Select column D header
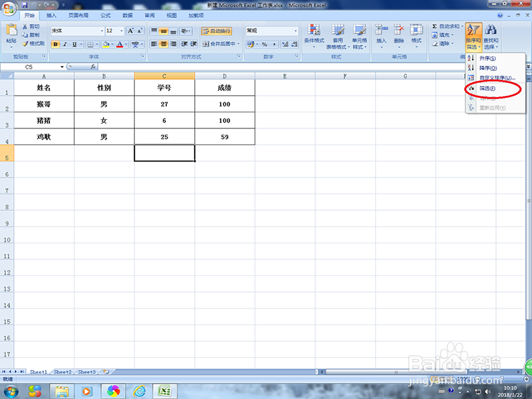The height and width of the screenshot is (399, 532). pos(225,76)
